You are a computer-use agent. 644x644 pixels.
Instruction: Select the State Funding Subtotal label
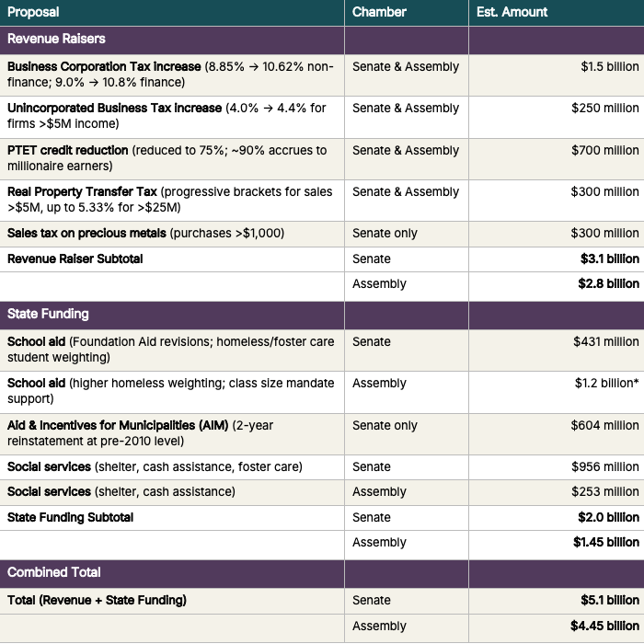point(70,517)
